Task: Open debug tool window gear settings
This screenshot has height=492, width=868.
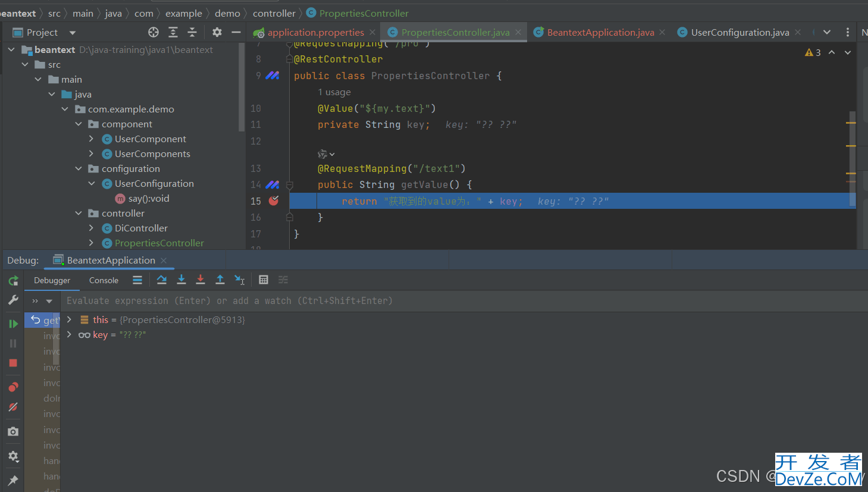Action: [13, 456]
